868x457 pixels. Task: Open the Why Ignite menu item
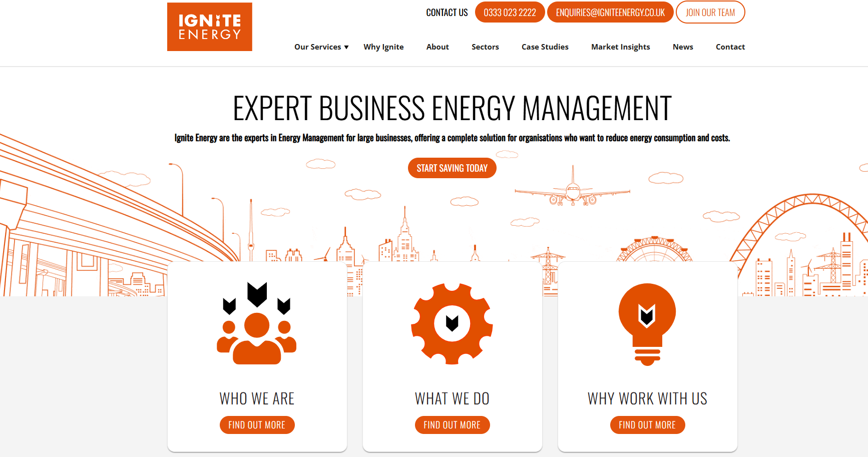[383, 47]
